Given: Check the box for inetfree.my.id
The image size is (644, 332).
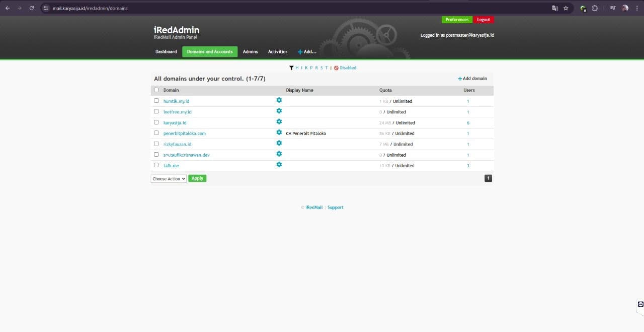Looking at the screenshot, I should click(x=156, y=111).
